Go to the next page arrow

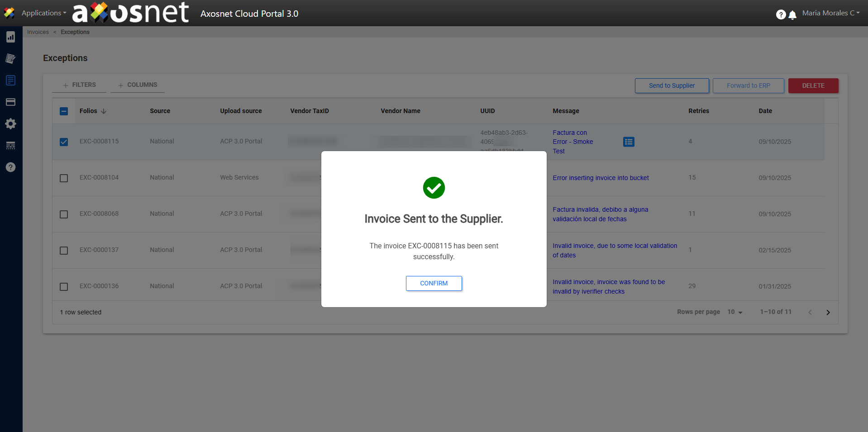point(828,313)
